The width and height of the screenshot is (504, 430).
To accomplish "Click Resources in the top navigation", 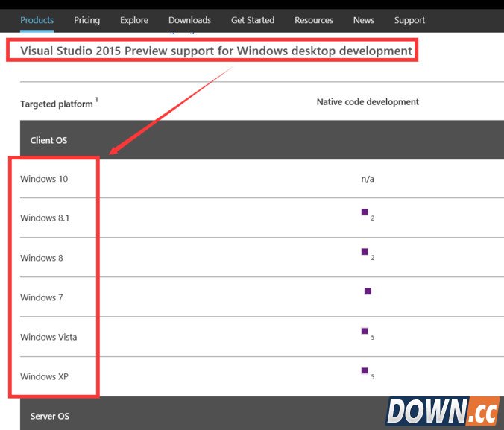I will (314, 20).
